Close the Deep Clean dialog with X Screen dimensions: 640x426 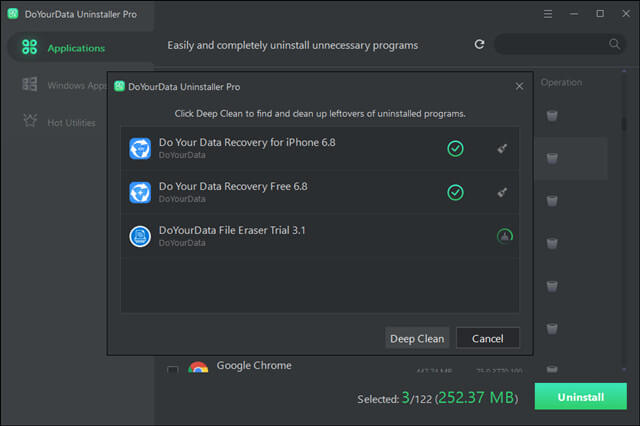click(519, 87)
